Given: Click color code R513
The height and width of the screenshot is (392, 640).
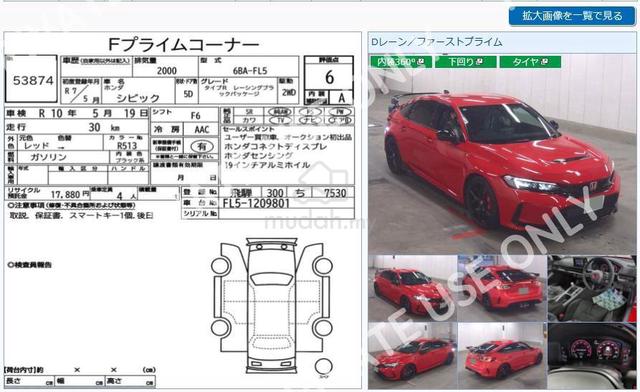Looking at the screenshot, I should tap(127, 146).
